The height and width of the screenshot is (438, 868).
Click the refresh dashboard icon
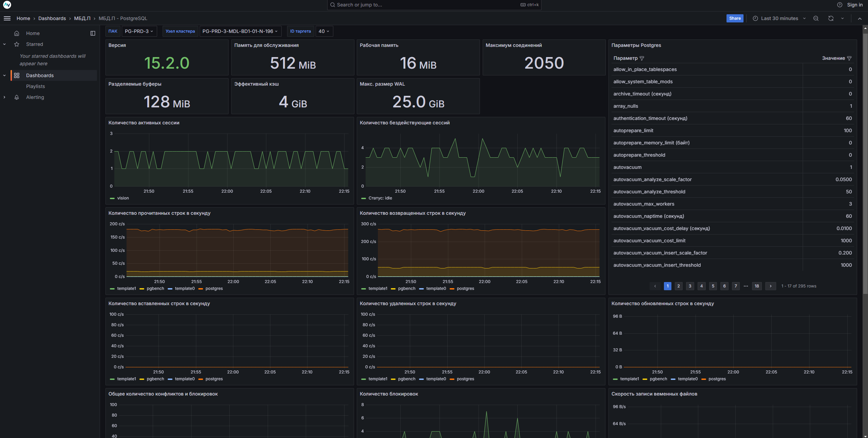click(831, 18)
